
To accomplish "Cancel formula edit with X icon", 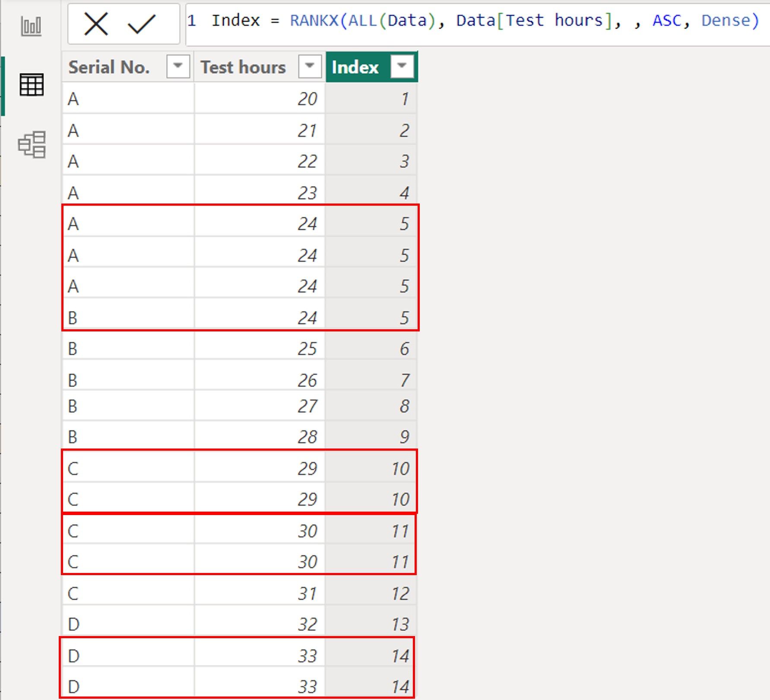I will pyautogui.click(x=96, y=24).
